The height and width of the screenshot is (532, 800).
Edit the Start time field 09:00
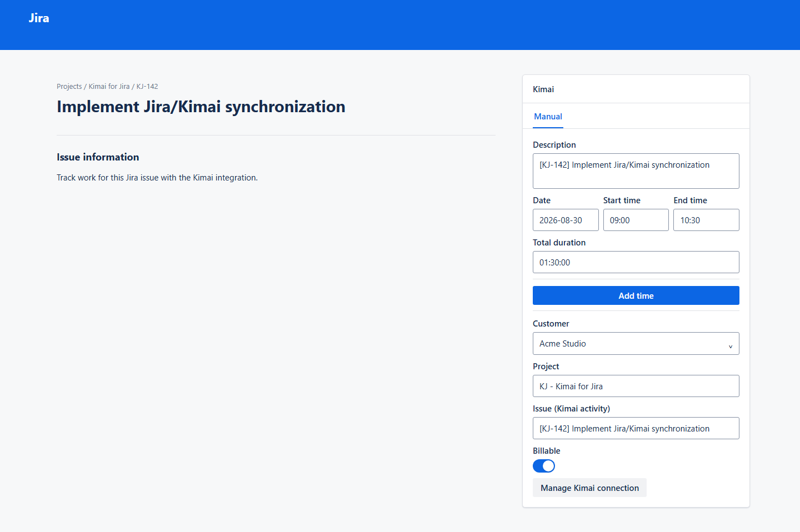(636, 220)
